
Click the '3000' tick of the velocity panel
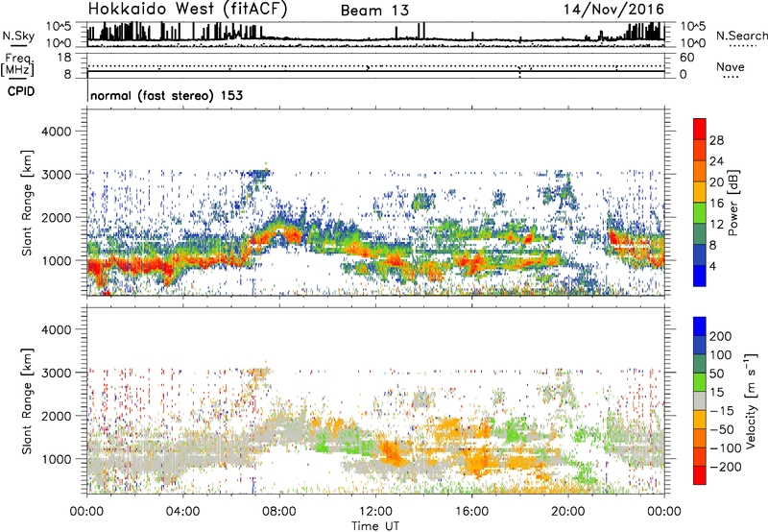pos(57,373)
